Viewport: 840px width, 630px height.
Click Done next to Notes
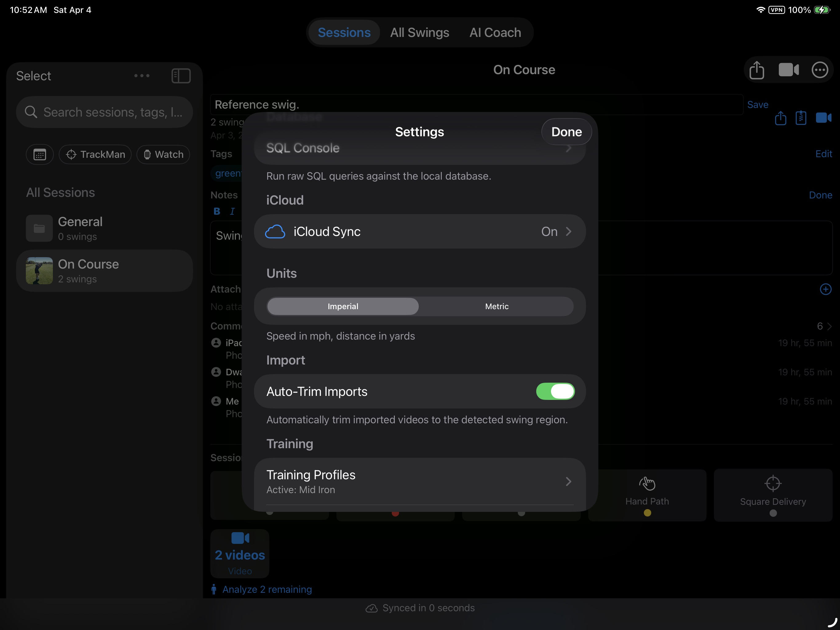pyautogui.click(x=820, y=195)
